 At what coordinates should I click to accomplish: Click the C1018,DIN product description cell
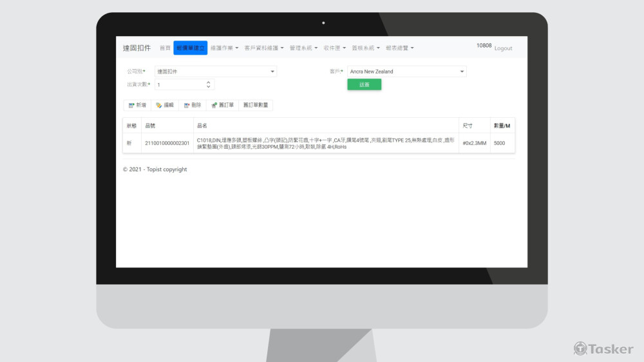[x=326, y=144]
